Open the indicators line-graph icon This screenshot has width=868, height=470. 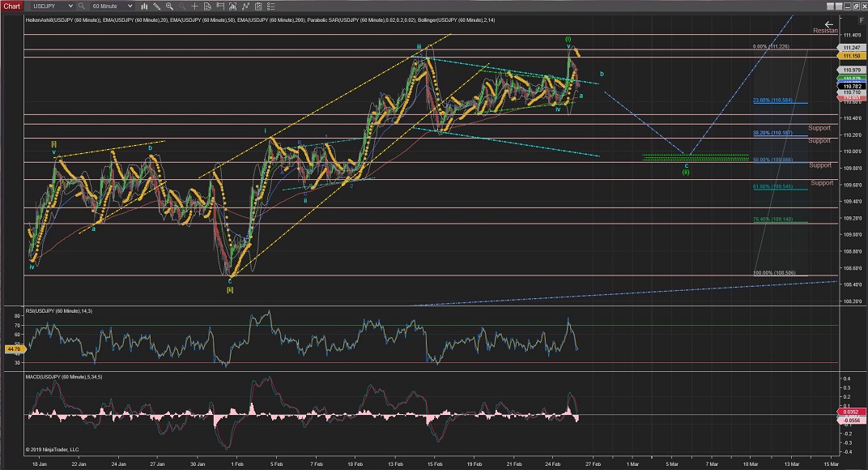pos(246,6)
